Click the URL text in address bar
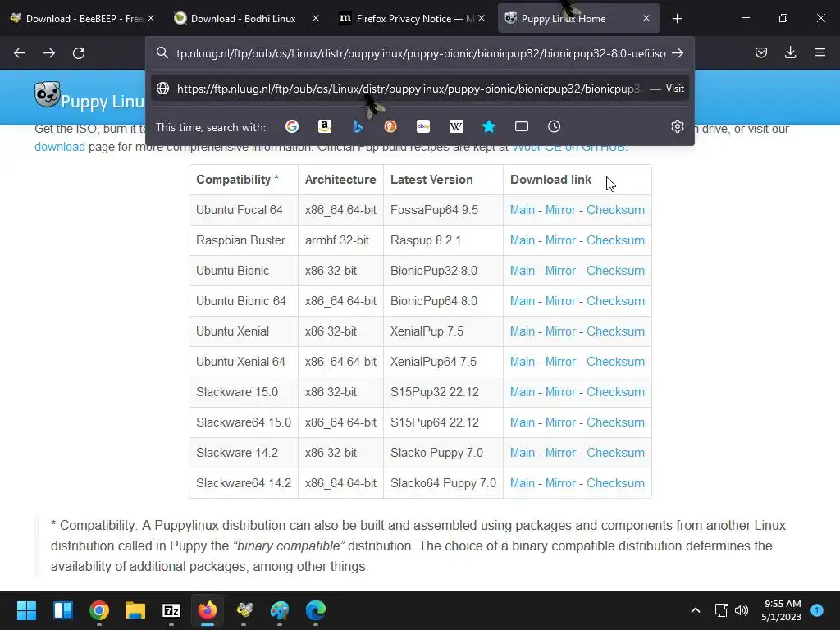The width and height of the screenshot is (840, 630). (421, 53)
